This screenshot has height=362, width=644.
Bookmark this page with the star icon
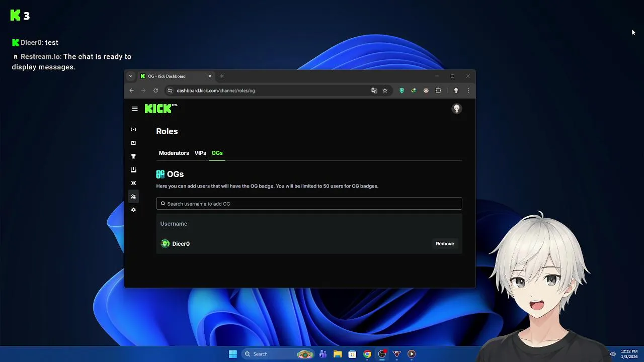[385, 90]
